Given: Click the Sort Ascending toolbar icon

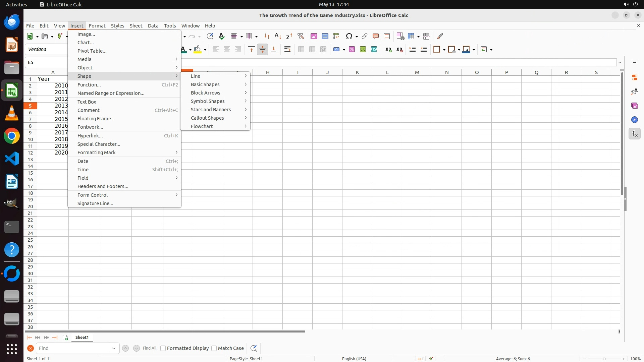Looking at the screenshot, I should click(278, 36).
